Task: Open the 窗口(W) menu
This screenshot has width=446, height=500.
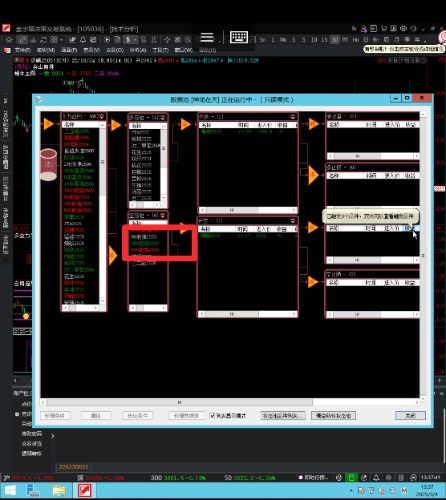Action: point(184,50)
